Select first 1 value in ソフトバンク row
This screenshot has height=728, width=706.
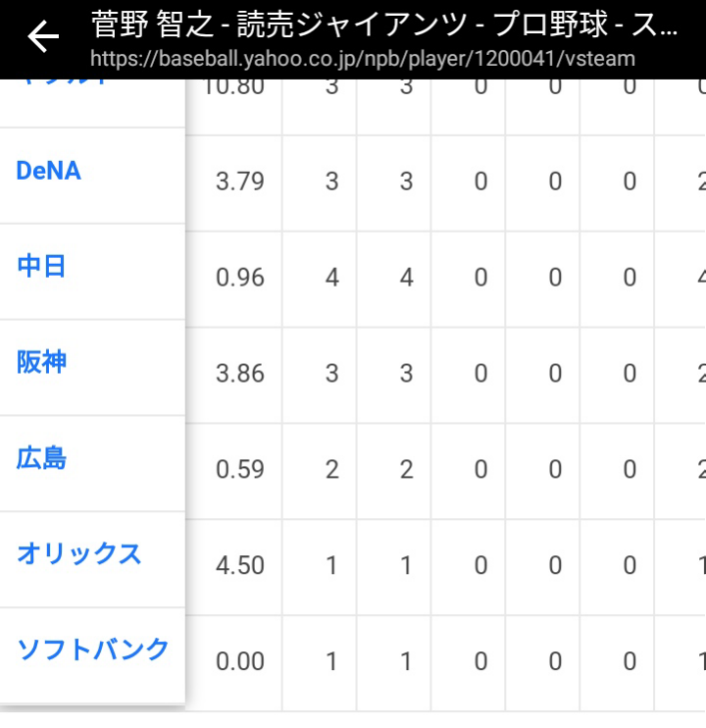tap(331, 661)
